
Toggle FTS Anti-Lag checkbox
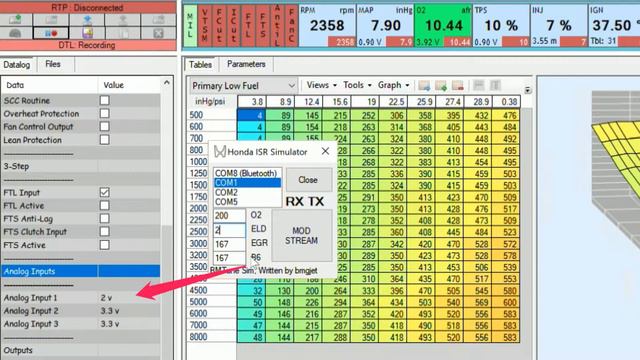click(x=104, y=218)
